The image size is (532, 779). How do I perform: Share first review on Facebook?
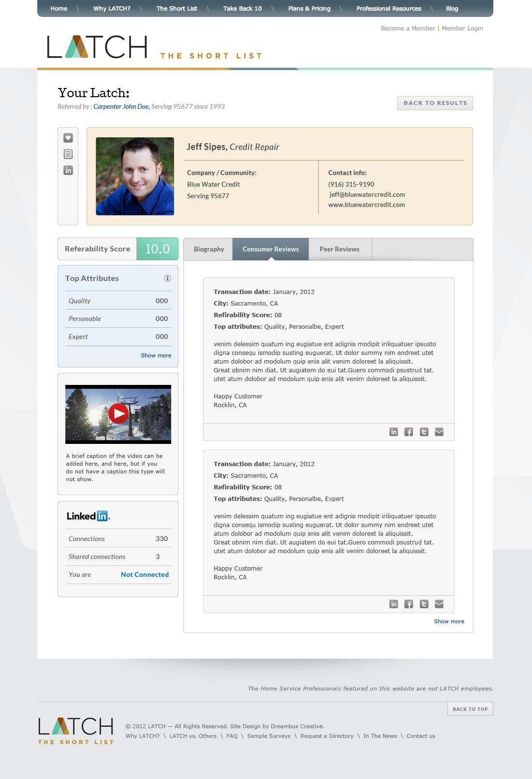[x=409, y=432]
